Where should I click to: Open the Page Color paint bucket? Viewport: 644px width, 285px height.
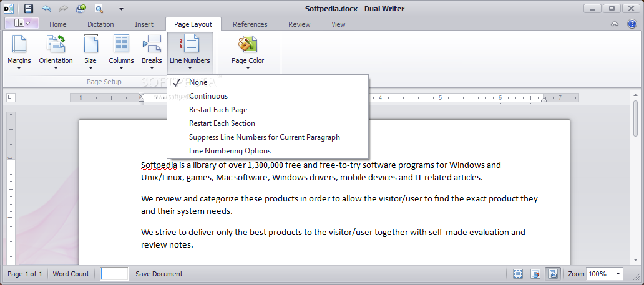[248, 52]
